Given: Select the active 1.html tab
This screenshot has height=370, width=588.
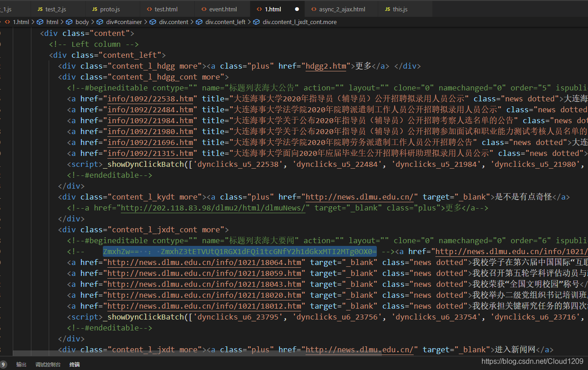Looking at the screenshot, I should (273, 9).
